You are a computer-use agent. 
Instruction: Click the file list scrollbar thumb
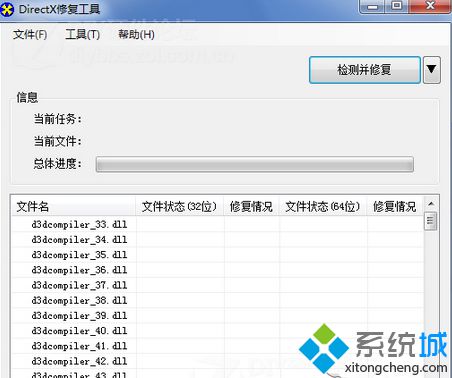(x=431, y=221)
